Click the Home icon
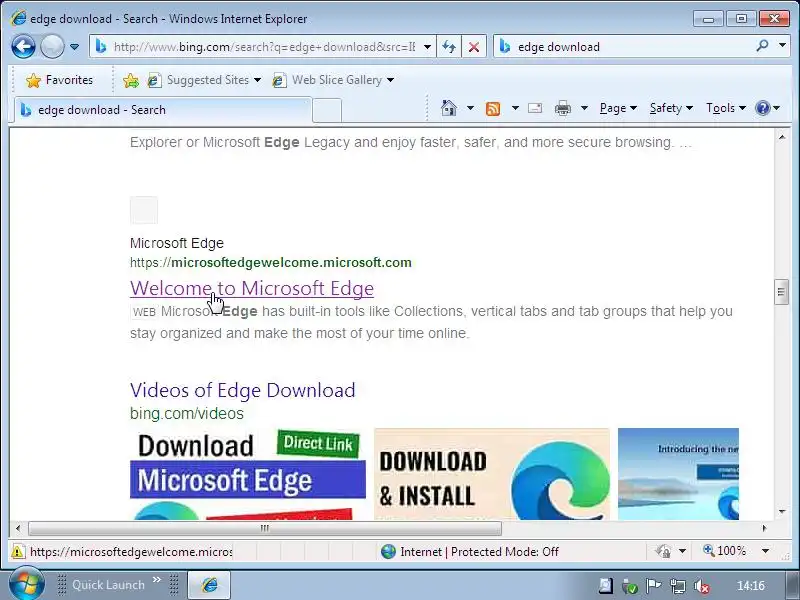 [449, 108]
